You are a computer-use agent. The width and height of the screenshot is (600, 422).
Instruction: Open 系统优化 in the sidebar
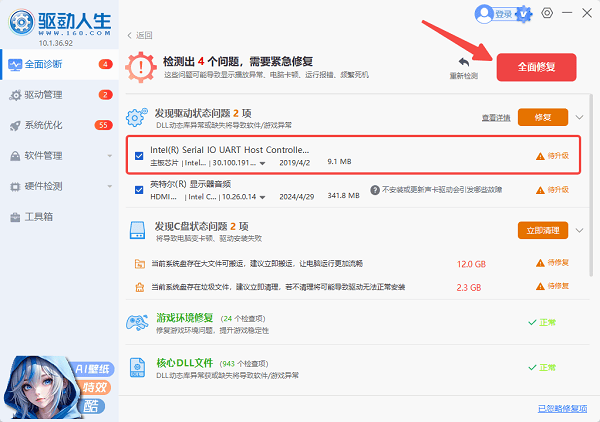pos(59,125)
